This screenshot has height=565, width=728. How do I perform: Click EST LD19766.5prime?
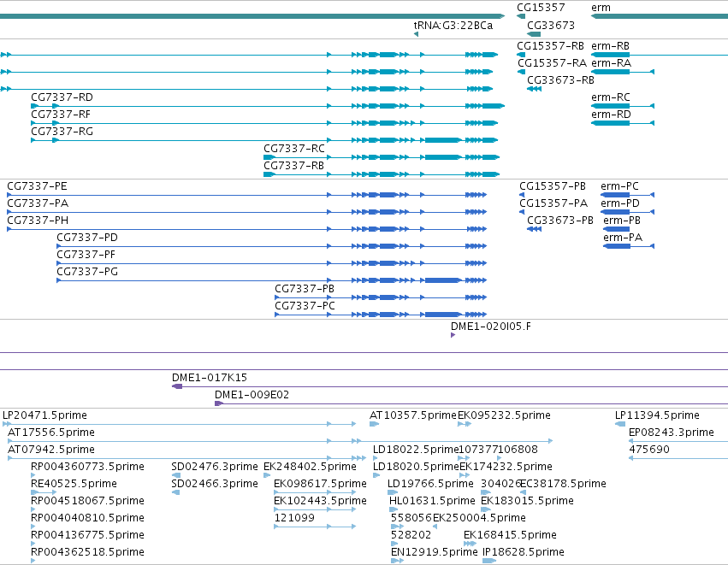click(430, 485)
